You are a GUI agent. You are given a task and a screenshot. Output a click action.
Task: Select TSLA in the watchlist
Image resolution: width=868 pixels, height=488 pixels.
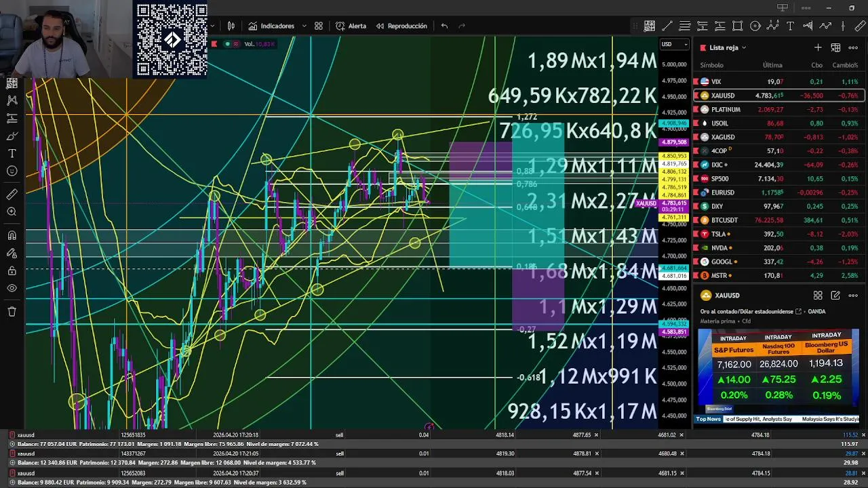tap(779, 234)
